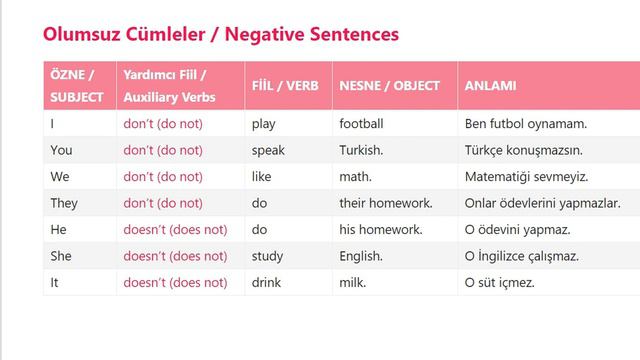Select 'Ben futbol oynamam.' translation

click(x=526, y=124)
